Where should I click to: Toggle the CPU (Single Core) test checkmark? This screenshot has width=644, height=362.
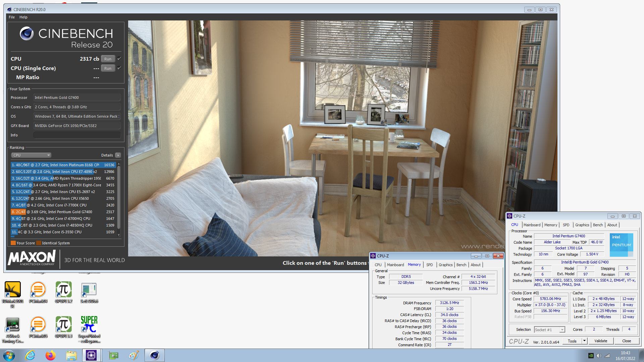(119, 68)
